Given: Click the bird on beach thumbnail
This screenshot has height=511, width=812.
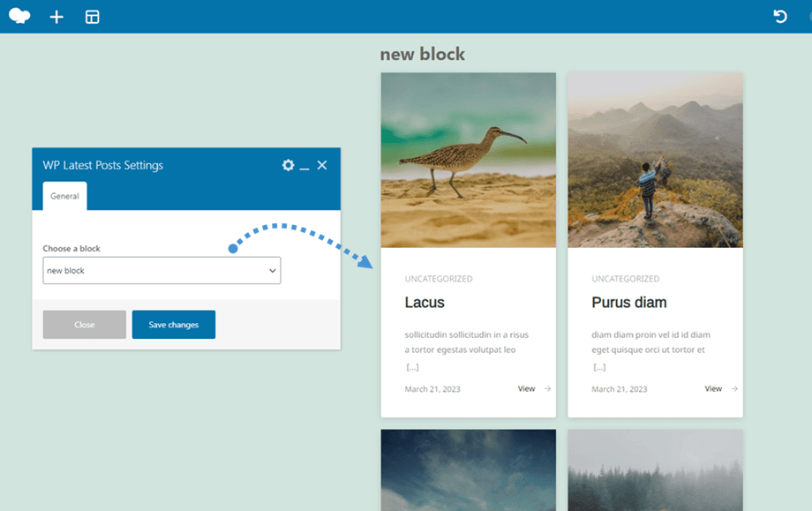Looking at the screenshot, I should (468, 160).
